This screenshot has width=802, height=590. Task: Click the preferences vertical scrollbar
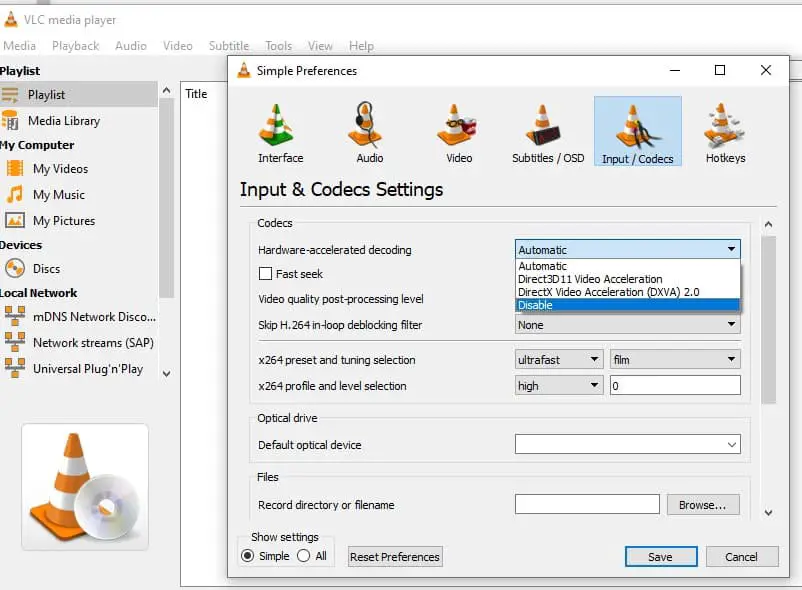point(768,320)
